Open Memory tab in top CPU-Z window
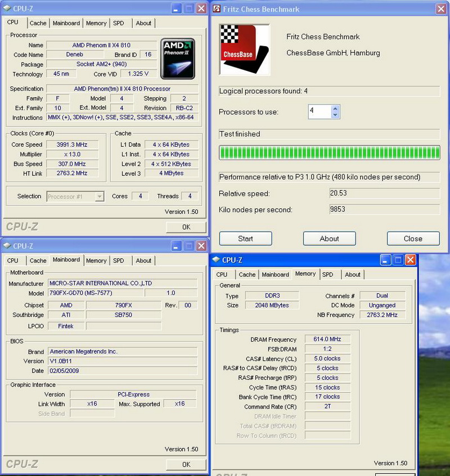 click(x=96, y=23)
